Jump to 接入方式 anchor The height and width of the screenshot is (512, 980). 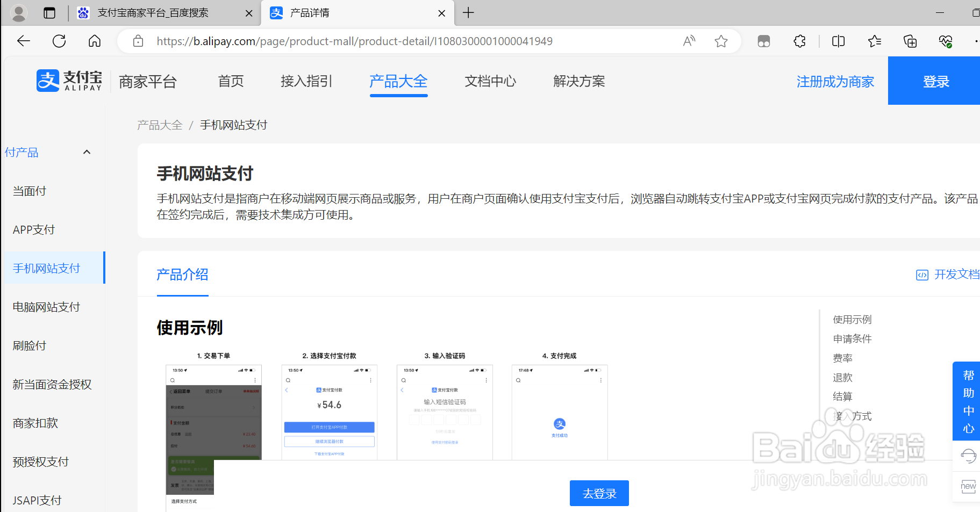tap(852, 416)
